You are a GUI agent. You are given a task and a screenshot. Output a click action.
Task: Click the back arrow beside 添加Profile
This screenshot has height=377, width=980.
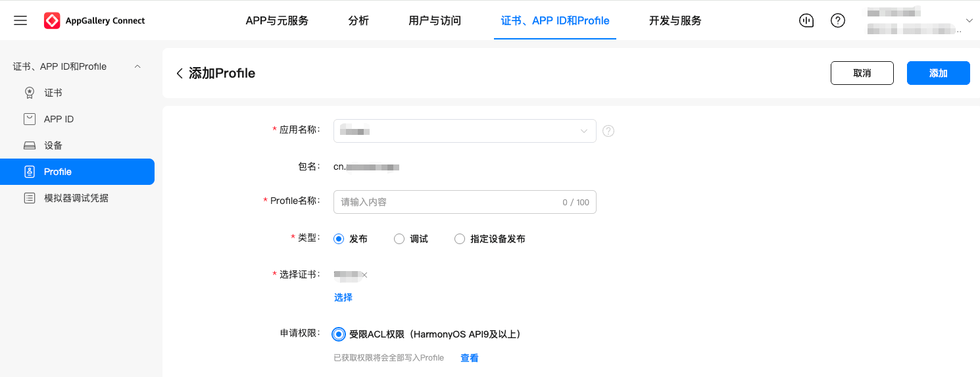[179, 73]
